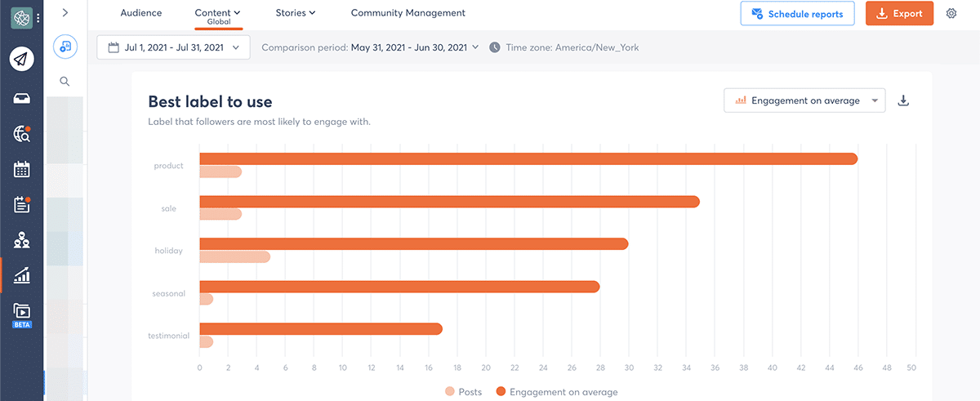
Task: Open the inbox tray icon
Action: pos(22,99)
